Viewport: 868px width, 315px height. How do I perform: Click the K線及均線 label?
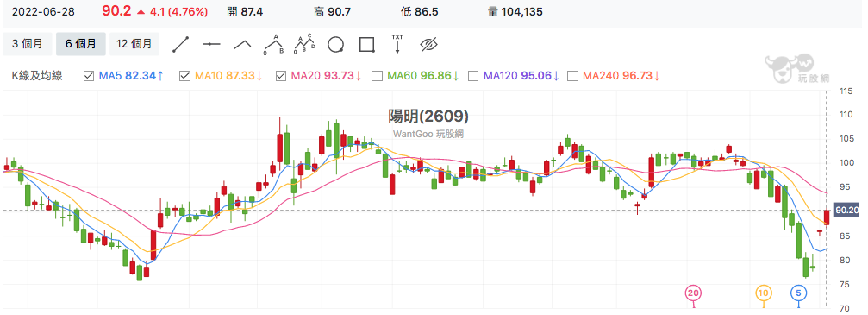tap(37, 76)
